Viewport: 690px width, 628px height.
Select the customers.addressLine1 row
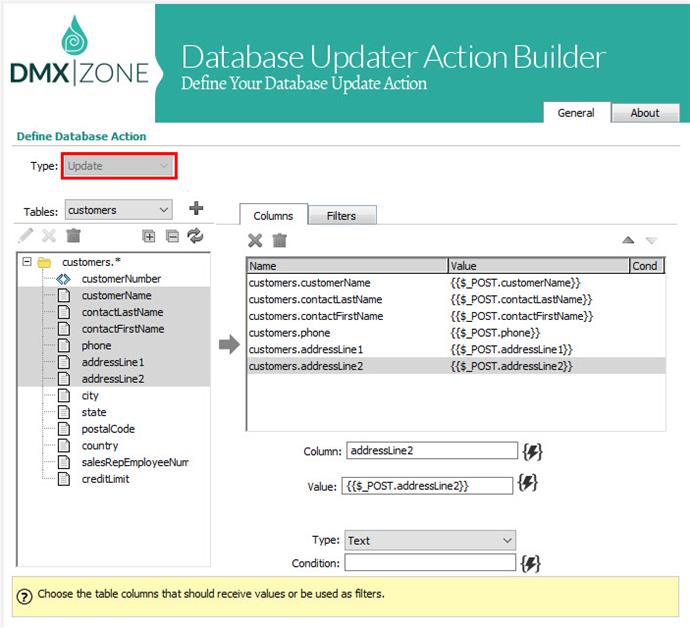coord(456,350)
